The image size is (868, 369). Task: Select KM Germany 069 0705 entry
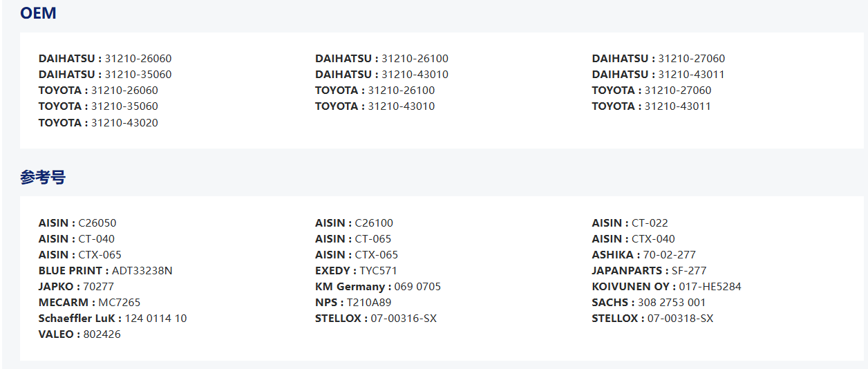[377, 287]
